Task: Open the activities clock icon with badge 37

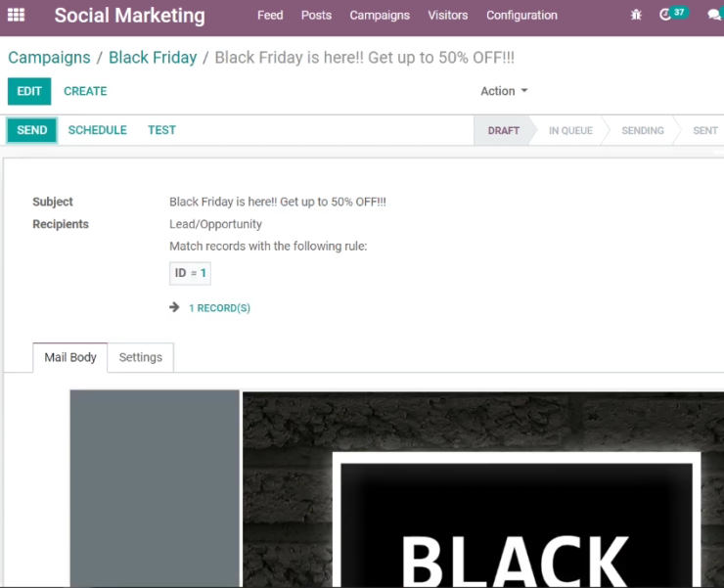Action: (673, 14)
